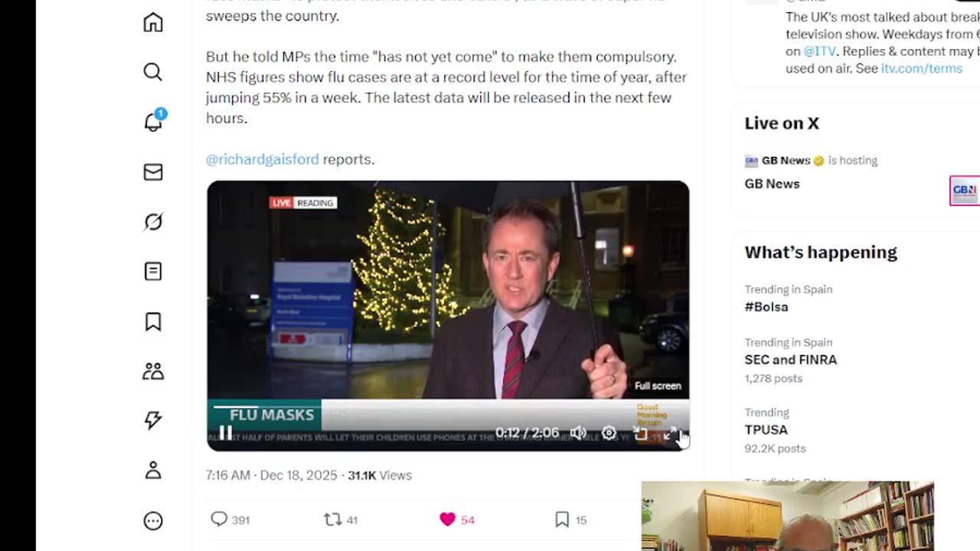
Task: Unlike the post with heart icon
Action: pyautogui.click(x=448, y=520)
